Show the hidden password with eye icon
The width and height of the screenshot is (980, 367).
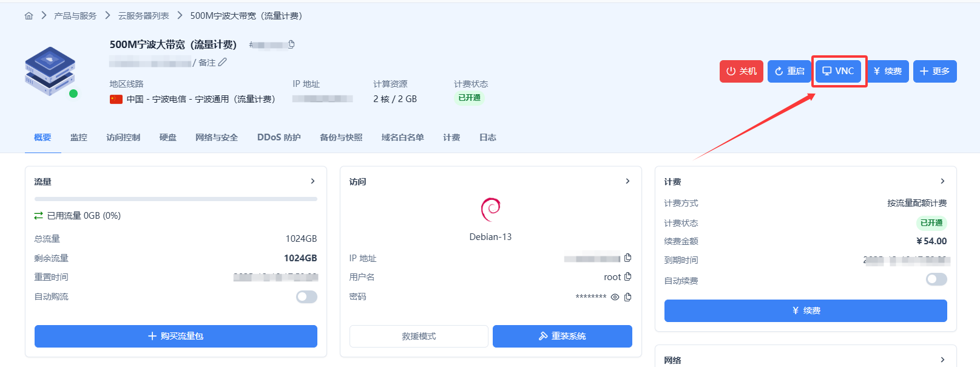(x=615, y=297)
